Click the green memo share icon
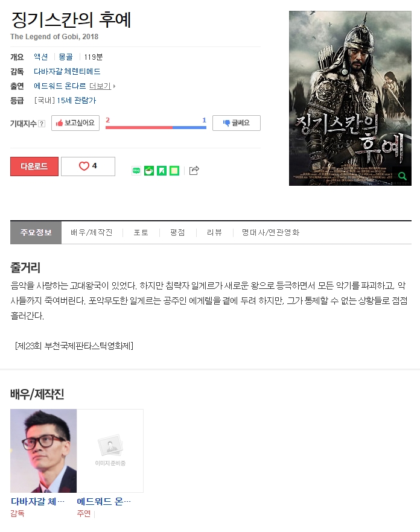The height and width of the screenshot is (532, 420). coord(174,171)
